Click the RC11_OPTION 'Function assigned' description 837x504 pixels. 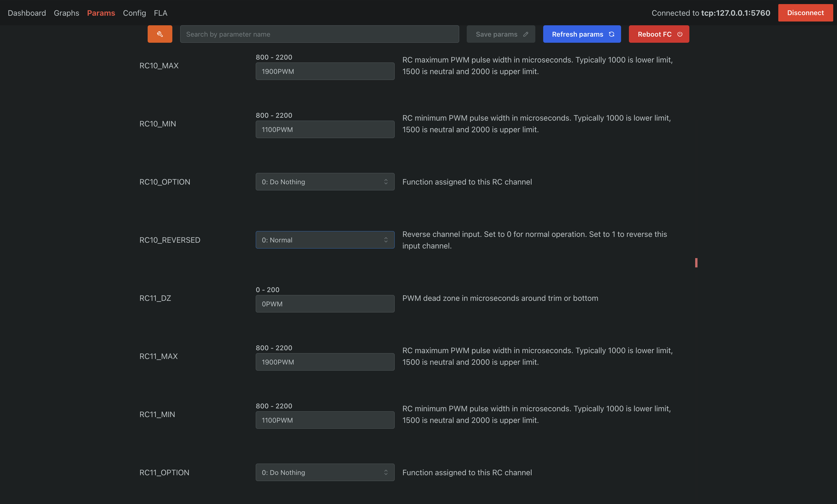pos(467,472)
